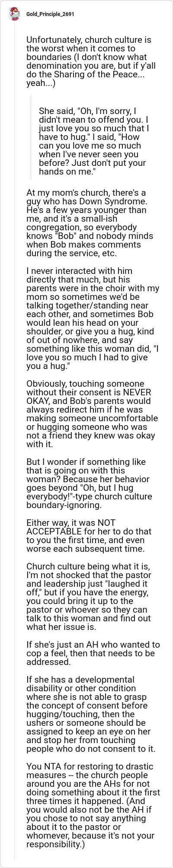Open the Gold_Principle_2691 username profile link

[50, 14]
